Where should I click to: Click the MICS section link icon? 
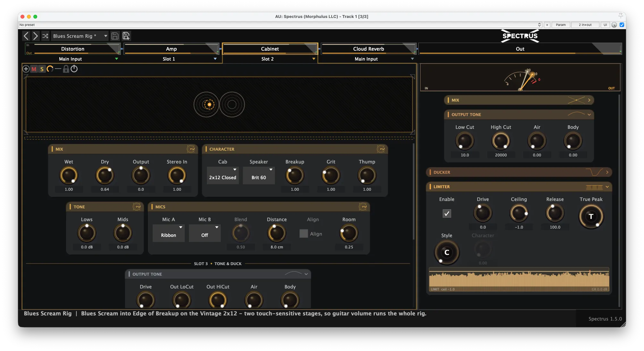(363, 207)
